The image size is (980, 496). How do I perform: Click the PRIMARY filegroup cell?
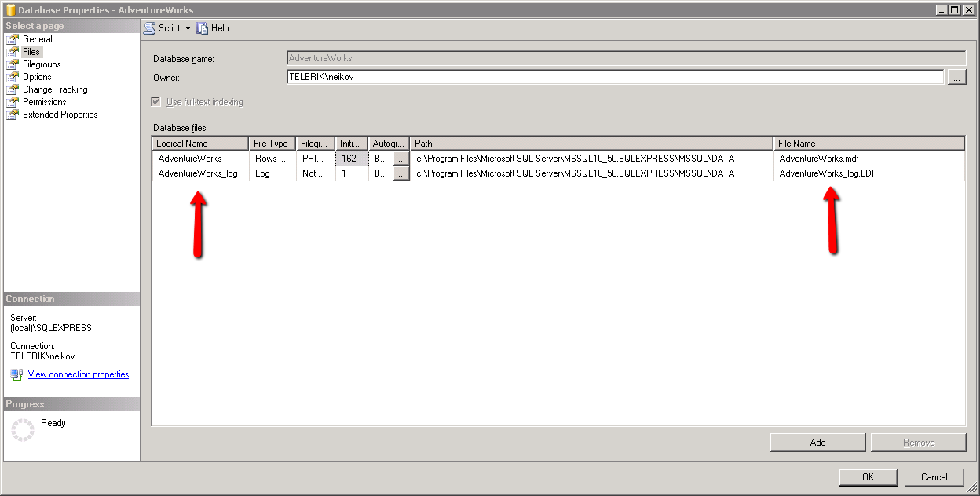pyautogui.click(x=316, y=159)
